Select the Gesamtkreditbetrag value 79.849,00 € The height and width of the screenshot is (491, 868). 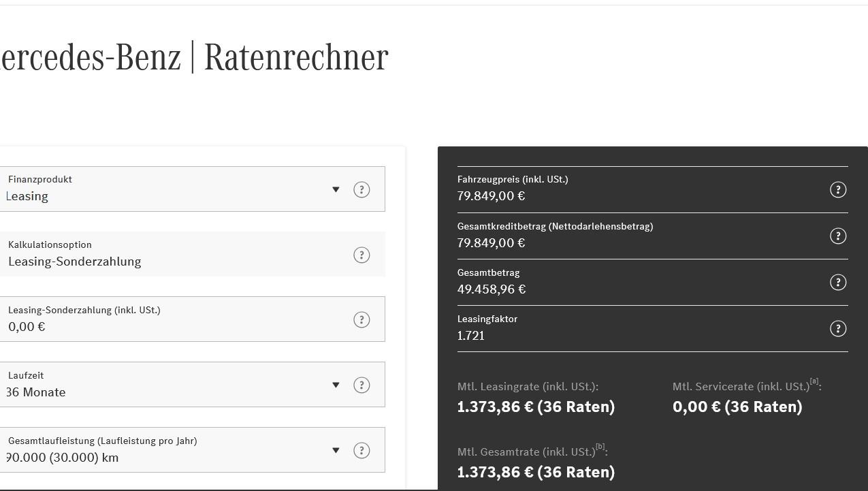pyautogui.click(x=491, y=243)
